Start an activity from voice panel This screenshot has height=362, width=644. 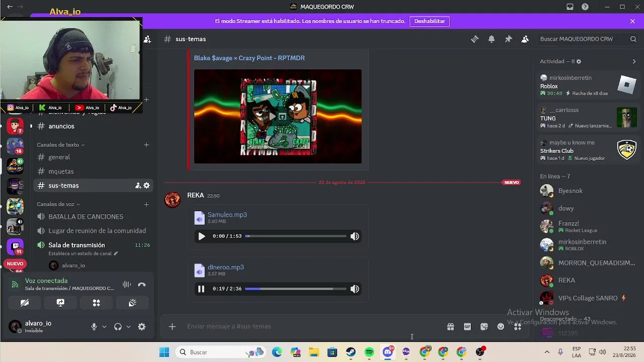[x=96, y=303]
